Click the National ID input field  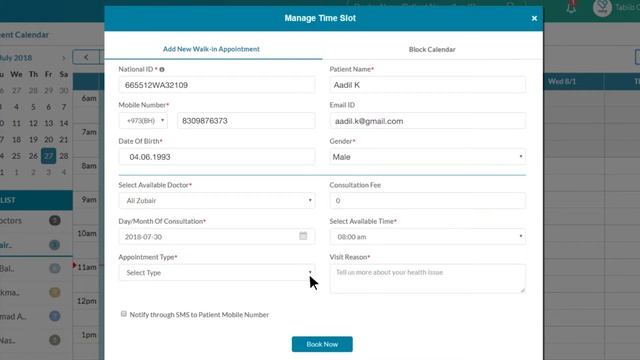(x=217, y=85)
